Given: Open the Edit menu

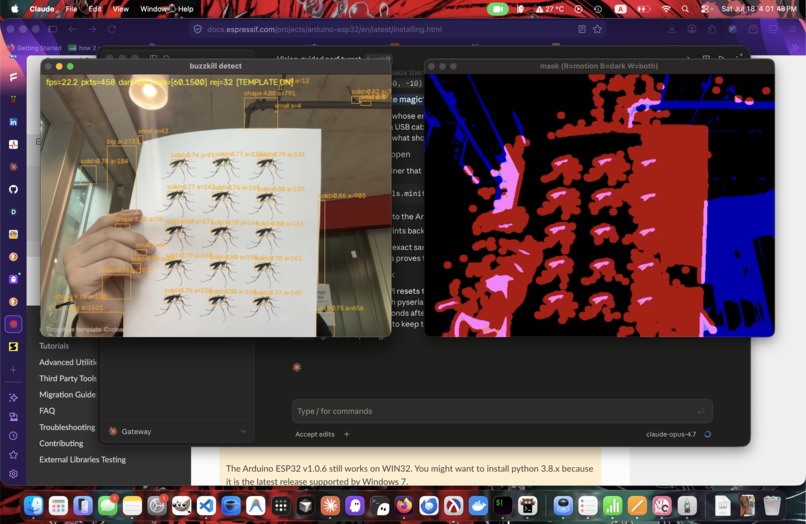Looking at the screenshot, I should point(95,9).
